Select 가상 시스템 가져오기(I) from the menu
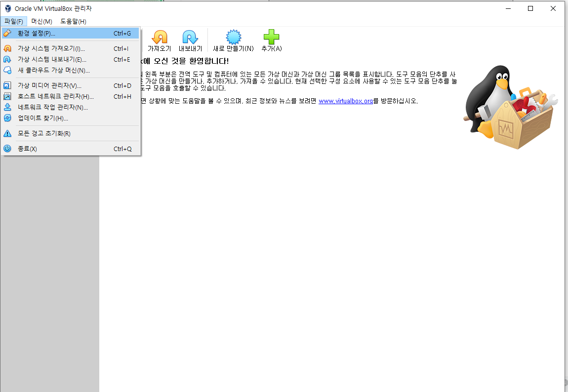Screen dimensions: 568x392 [70, 48]
